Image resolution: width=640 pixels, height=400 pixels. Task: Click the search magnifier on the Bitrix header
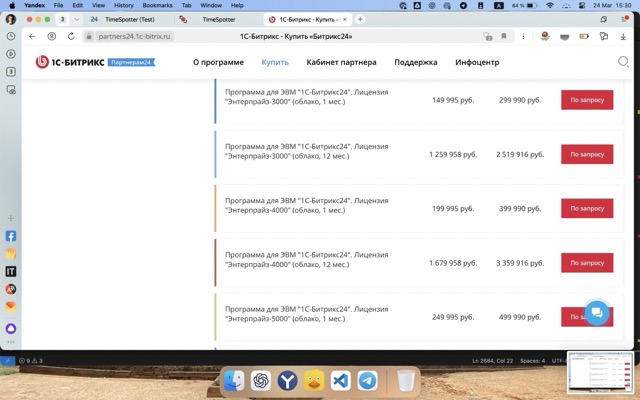(x=623, y=62)
